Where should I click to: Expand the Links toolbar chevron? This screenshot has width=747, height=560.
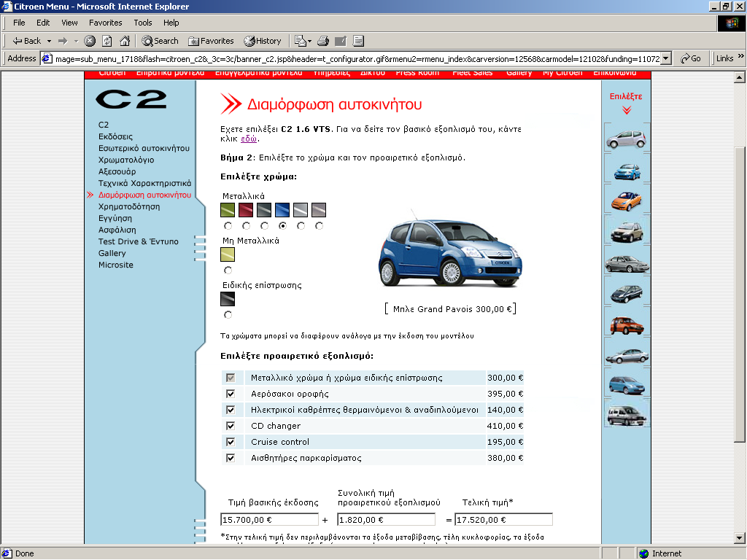(741, 56)
